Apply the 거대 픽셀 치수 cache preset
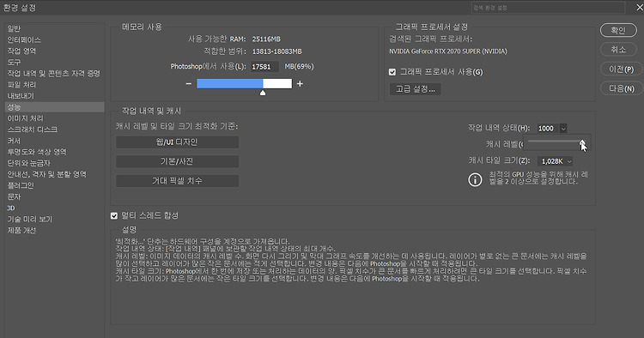 (177, 180)
